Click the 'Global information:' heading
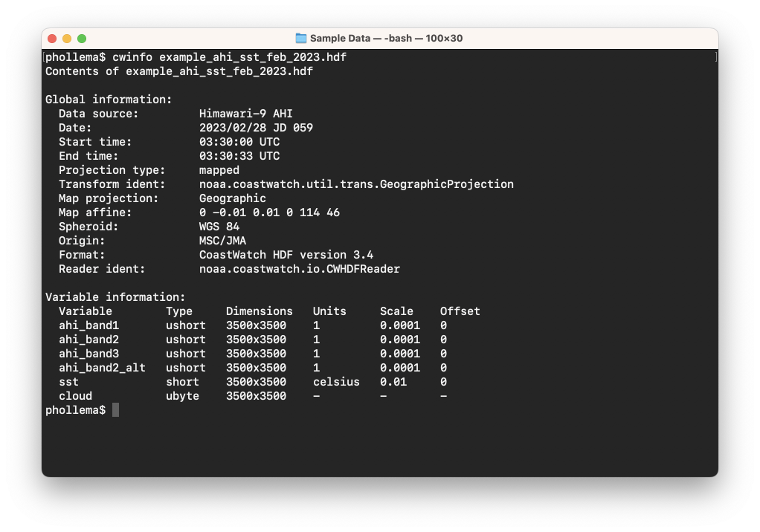Image resolution: width=760 pixels, height=532 pixels. pos(109,100)
